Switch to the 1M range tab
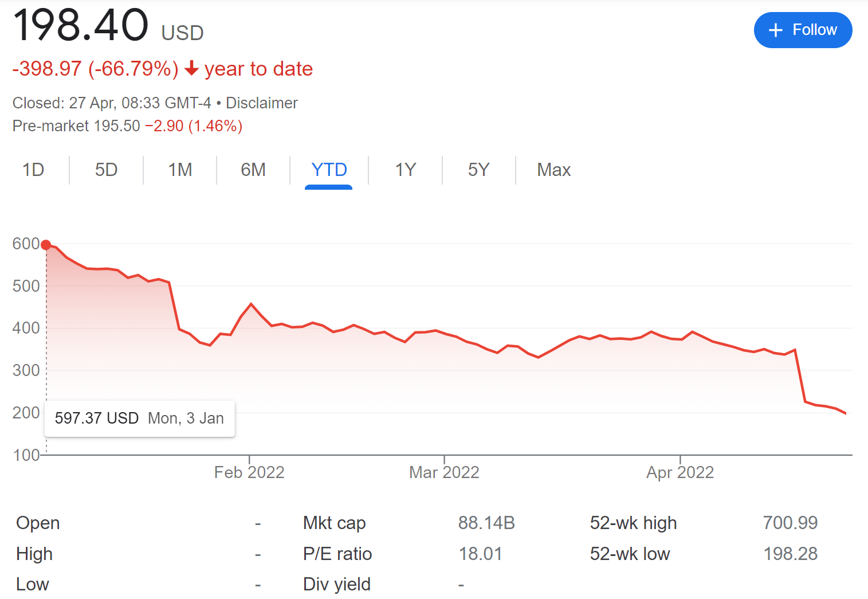Viewport: 868px width, 599px height. [180, 170]
